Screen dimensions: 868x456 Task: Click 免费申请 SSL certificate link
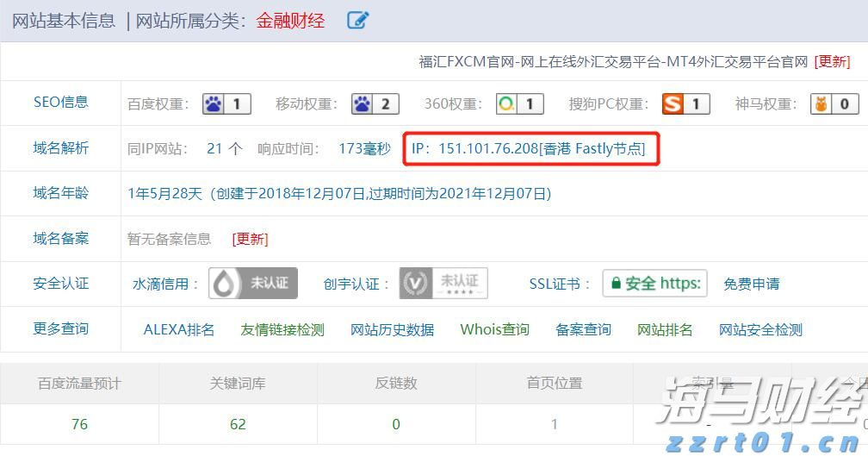point(752,284)
